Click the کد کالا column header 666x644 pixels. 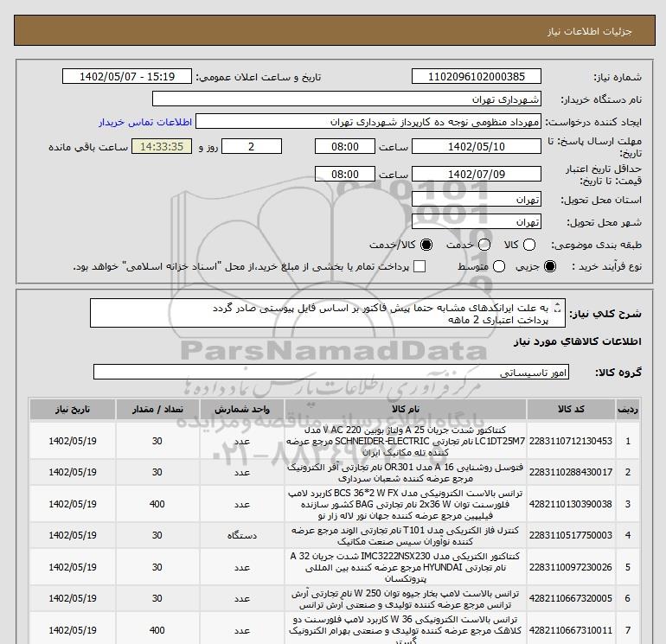pos(571,409)
